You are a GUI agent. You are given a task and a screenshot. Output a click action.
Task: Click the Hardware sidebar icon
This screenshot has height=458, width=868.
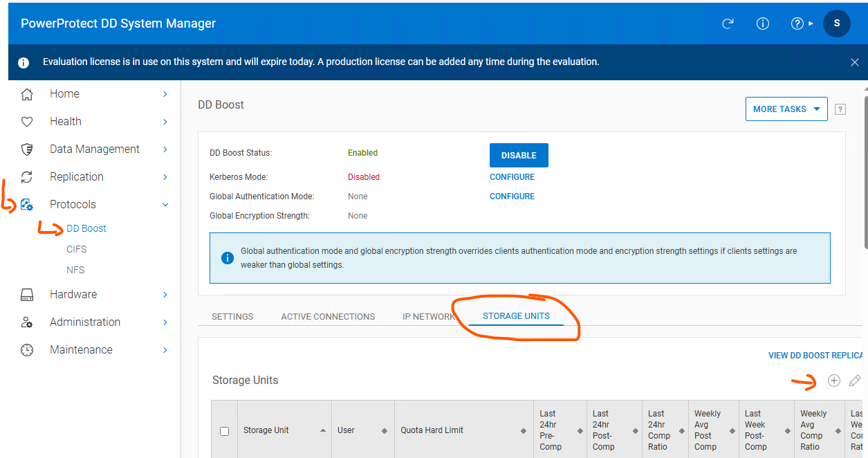[27, 295]
